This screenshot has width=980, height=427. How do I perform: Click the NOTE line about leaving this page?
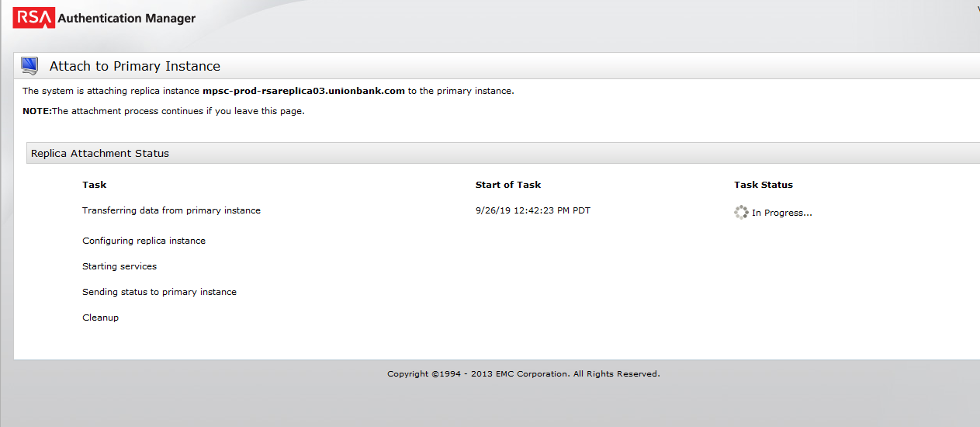164,111
